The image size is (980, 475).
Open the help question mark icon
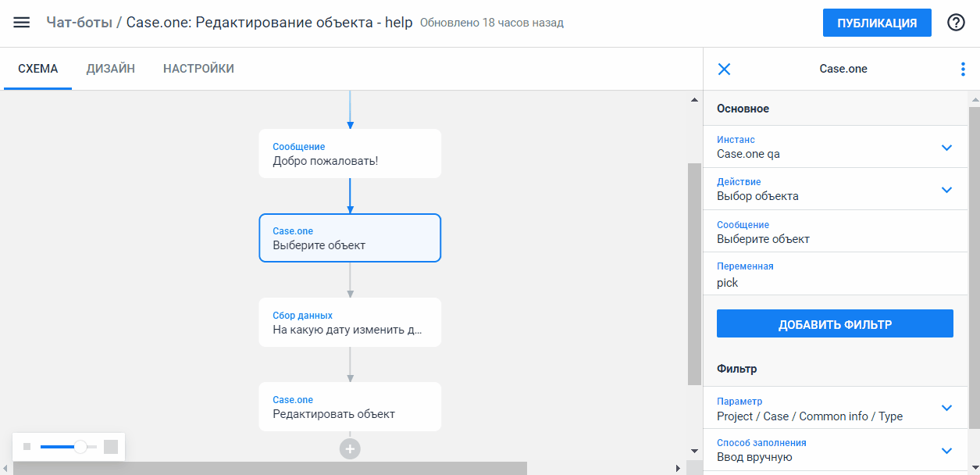click(956, 23)
